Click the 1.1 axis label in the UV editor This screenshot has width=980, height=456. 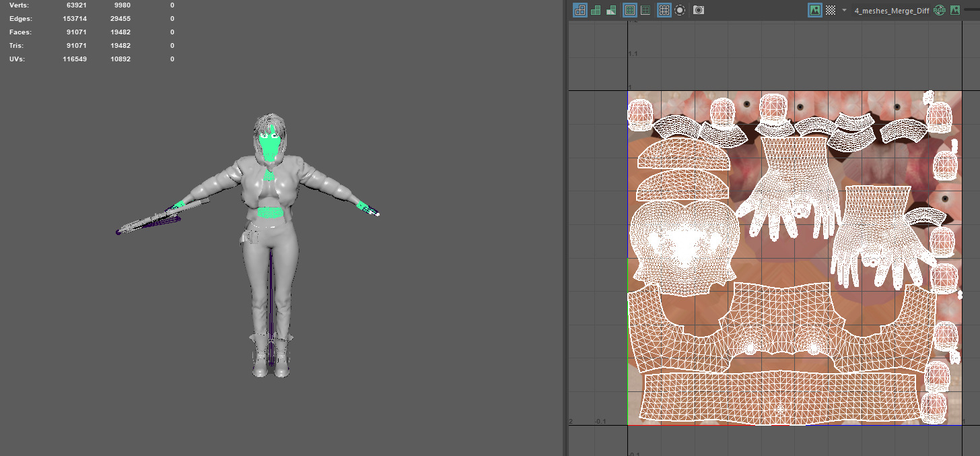[633, 53]
